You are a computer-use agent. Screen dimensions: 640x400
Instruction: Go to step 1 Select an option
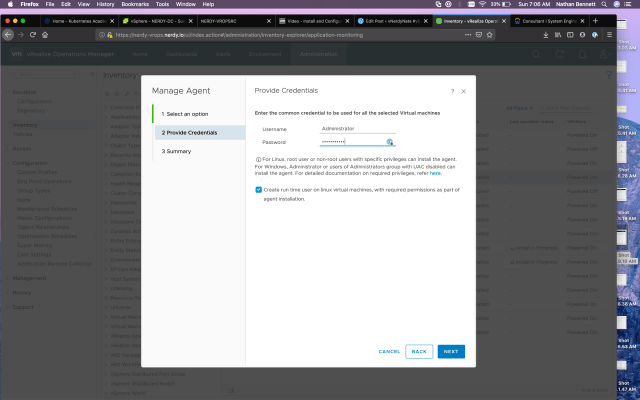tap(185, 114)
